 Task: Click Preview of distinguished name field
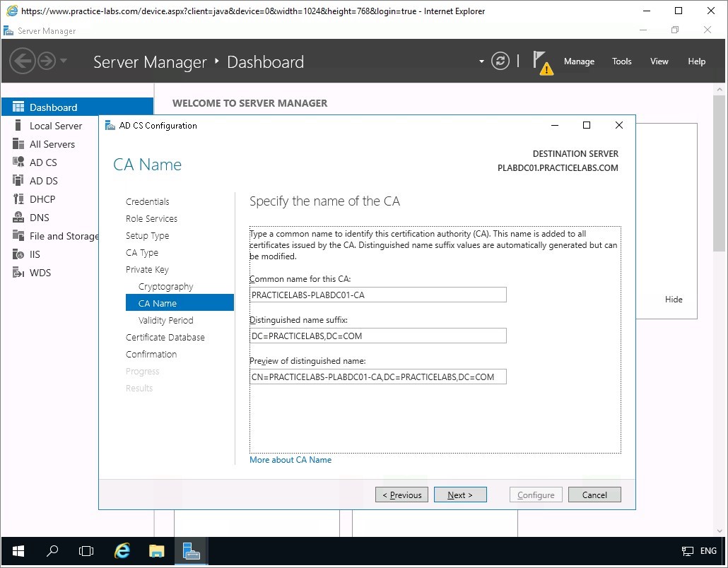tap(378, 377)
